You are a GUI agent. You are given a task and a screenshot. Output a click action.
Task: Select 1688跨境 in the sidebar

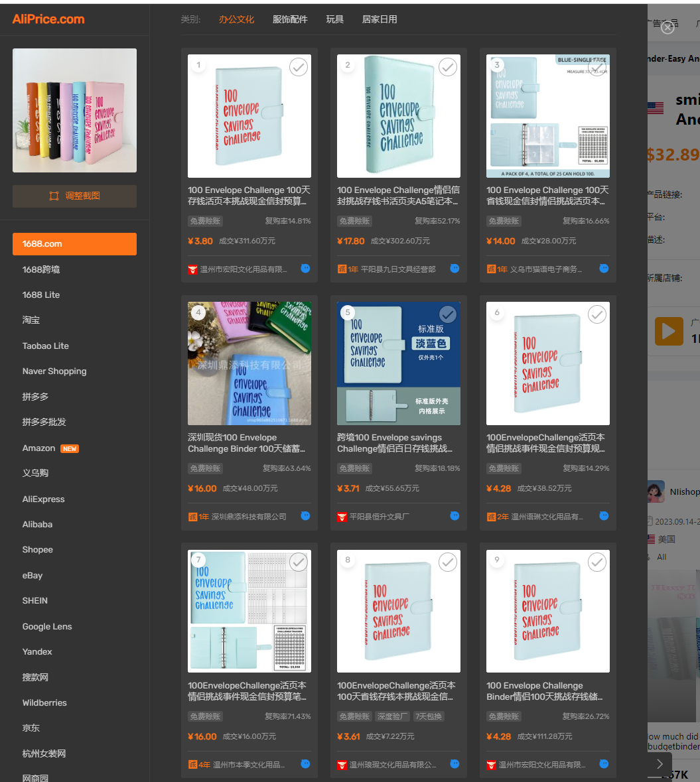pyautogui.click(x=41, y=269)
